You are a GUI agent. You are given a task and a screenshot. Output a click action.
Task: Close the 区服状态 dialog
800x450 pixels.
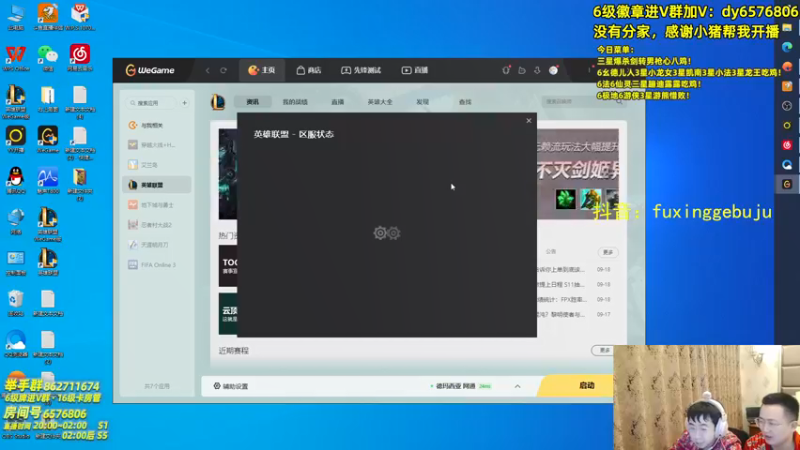[529, 121]
